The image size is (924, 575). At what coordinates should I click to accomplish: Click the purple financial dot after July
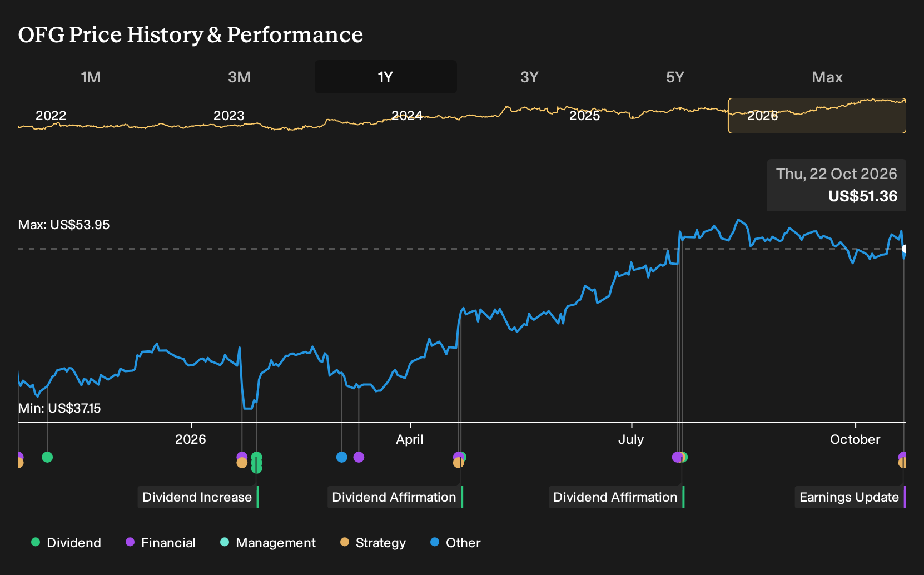click(x=677, y=457)
